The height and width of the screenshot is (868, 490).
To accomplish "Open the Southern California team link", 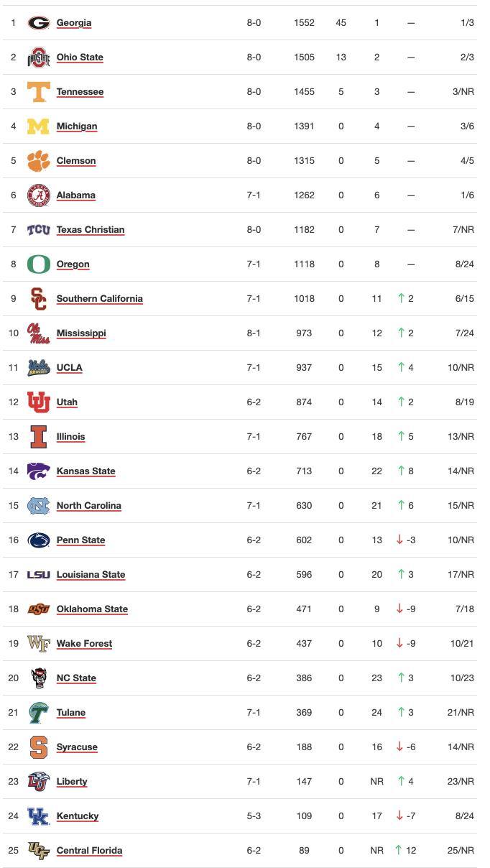I will [x=99, y=299].
